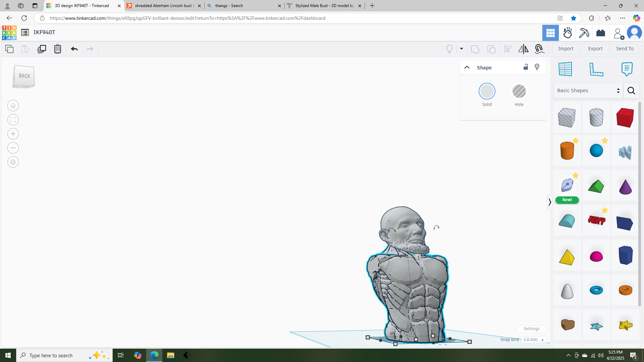Click the Export button

coord(595,49)
